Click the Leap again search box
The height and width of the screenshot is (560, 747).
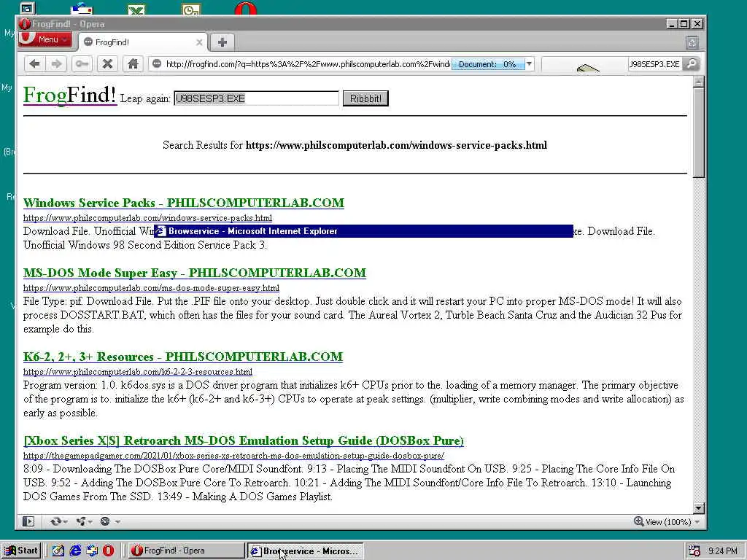256,98
